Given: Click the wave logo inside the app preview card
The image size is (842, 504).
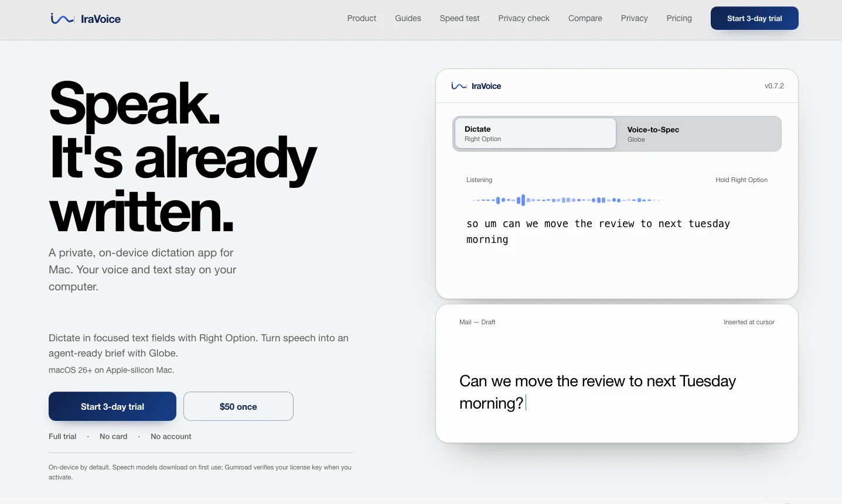Looking at the screenshot, I should tap(459, 86).
